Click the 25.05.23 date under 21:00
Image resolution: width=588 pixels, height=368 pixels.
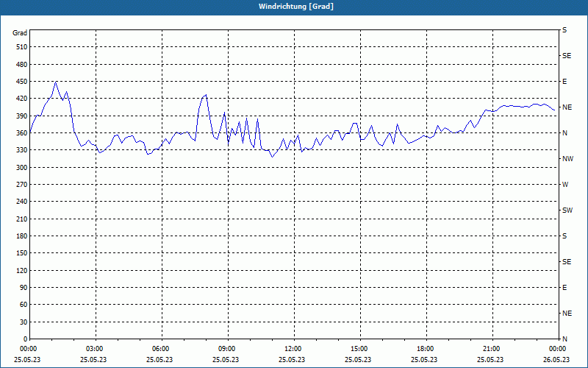490,360
